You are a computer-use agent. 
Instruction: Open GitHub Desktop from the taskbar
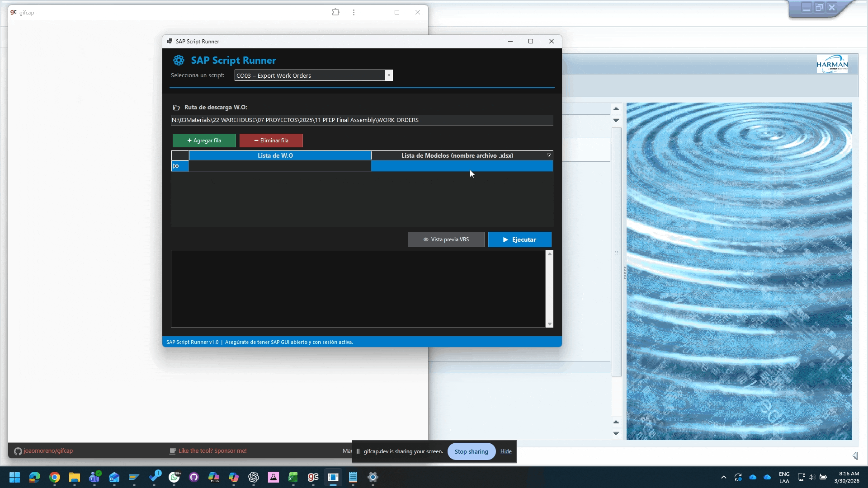click(x=194, y=477)
